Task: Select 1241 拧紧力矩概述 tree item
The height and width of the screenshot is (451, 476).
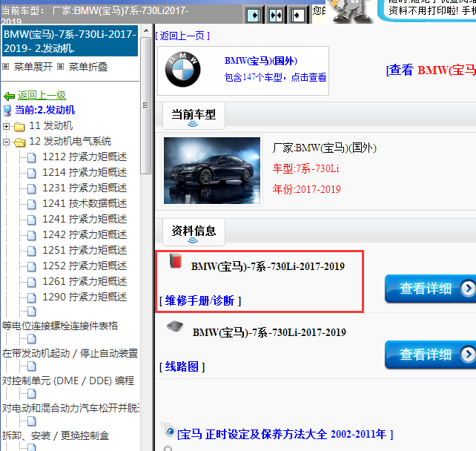Action: pyautogui.click(x=85, y=219)
